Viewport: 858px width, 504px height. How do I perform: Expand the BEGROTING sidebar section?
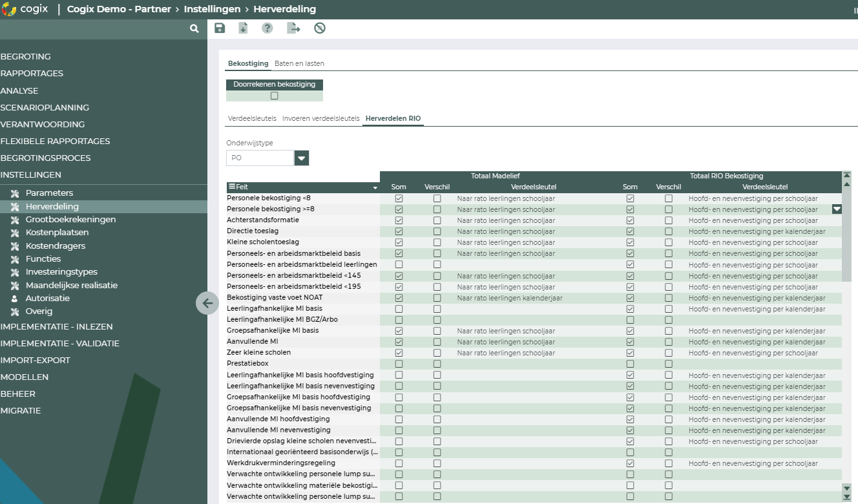tap(25, 57)
